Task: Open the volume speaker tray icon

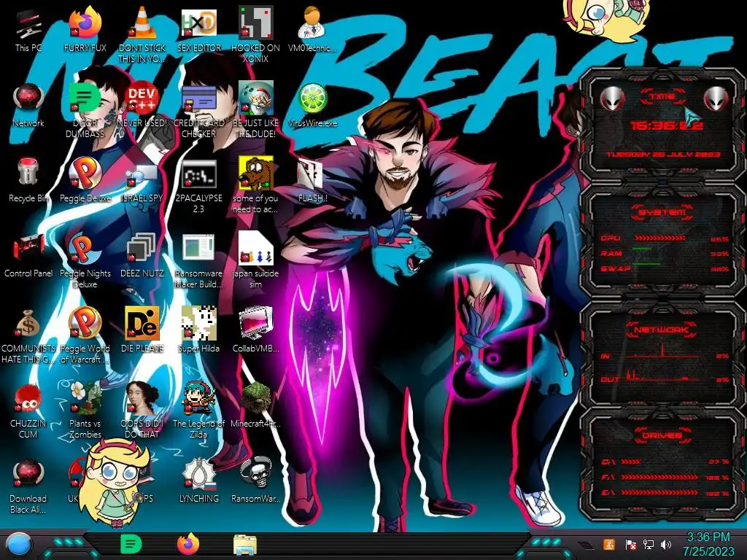Action: (x=666, y=544)
